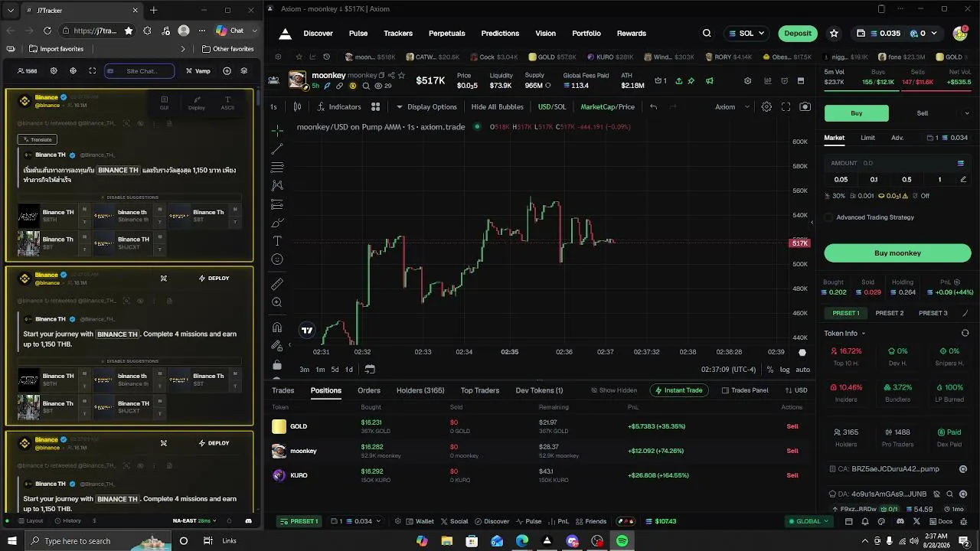Open Spotify from the Windows taskbar
Viewport: 980px width, 551px height.
point(622,541)
